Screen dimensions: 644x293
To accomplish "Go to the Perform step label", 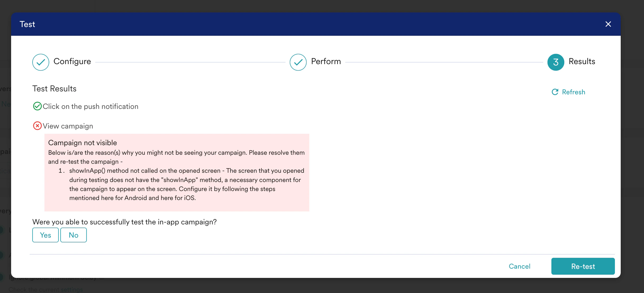I will coord(326,61).
